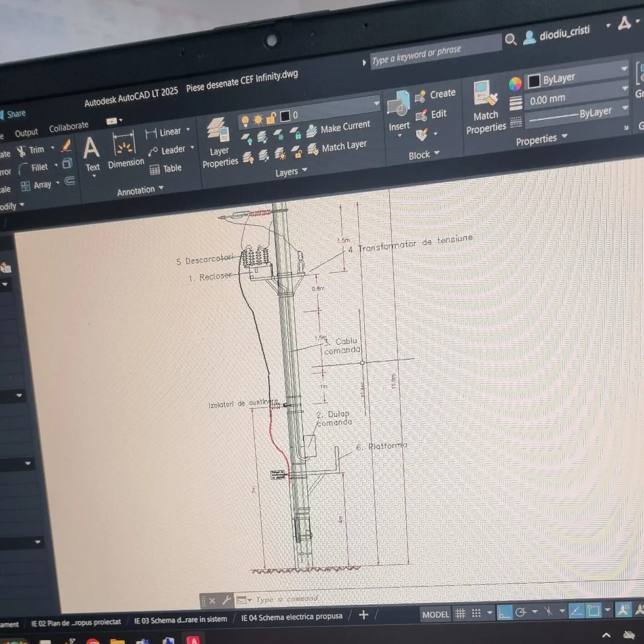Switch to IE 02 Plan layout tab

pos(76,623)
